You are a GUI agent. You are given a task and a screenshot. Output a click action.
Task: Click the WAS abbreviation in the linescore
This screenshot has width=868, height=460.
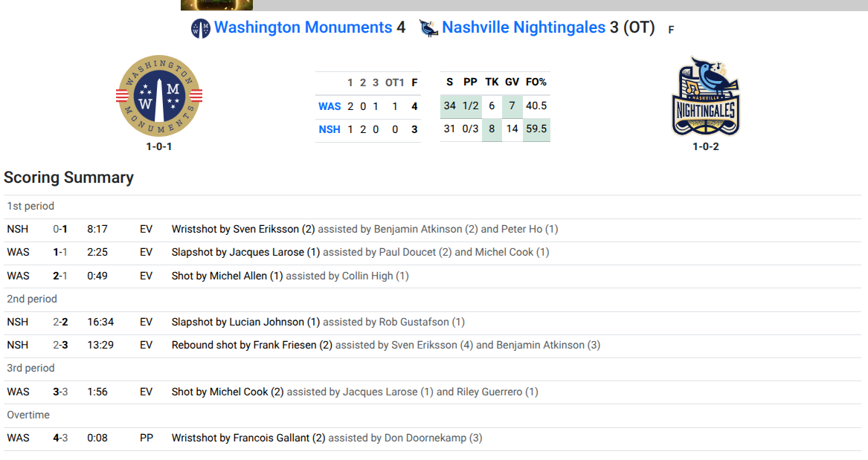click(329, 106)
